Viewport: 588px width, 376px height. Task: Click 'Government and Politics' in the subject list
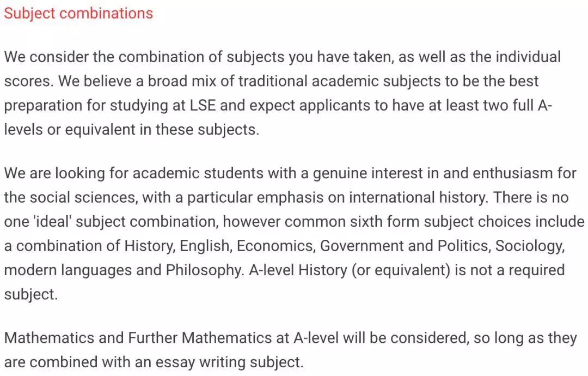(x=404, y=246)
